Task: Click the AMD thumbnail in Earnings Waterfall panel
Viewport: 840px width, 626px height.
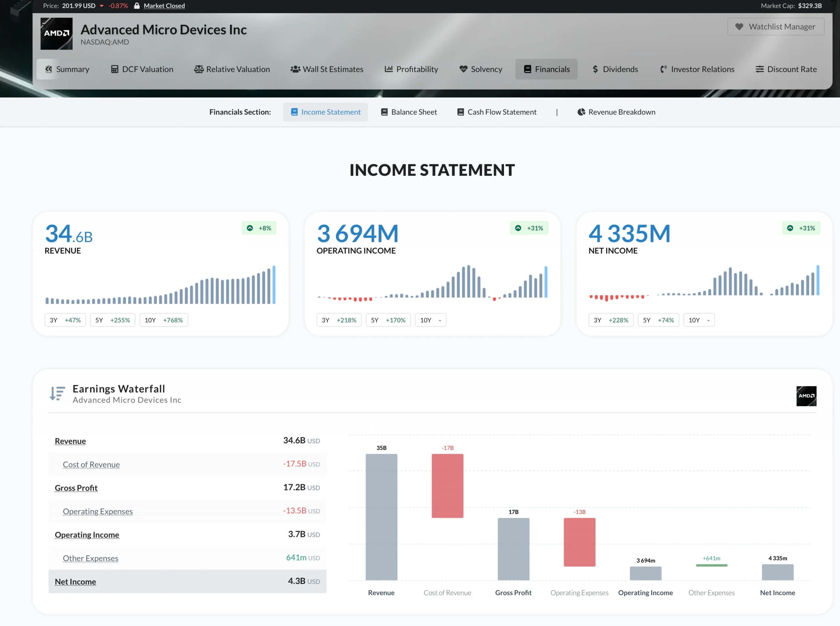Action: (806, 396)
